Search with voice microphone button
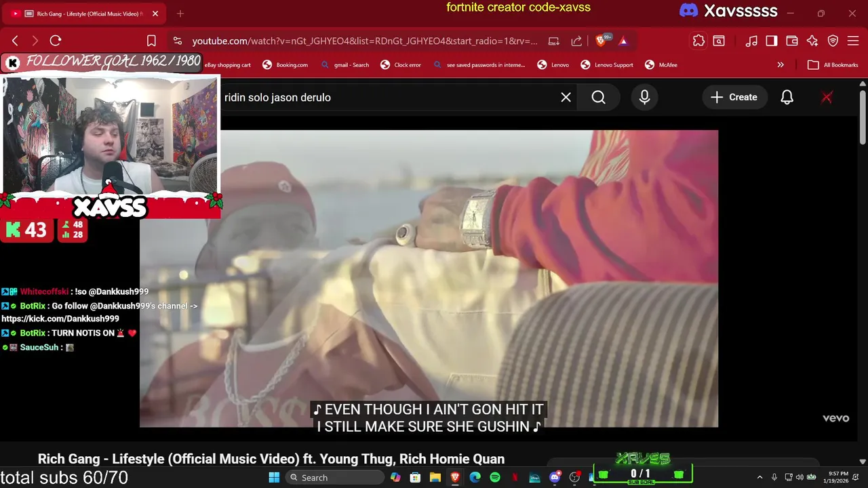868x488 pixels. point(644,97)
